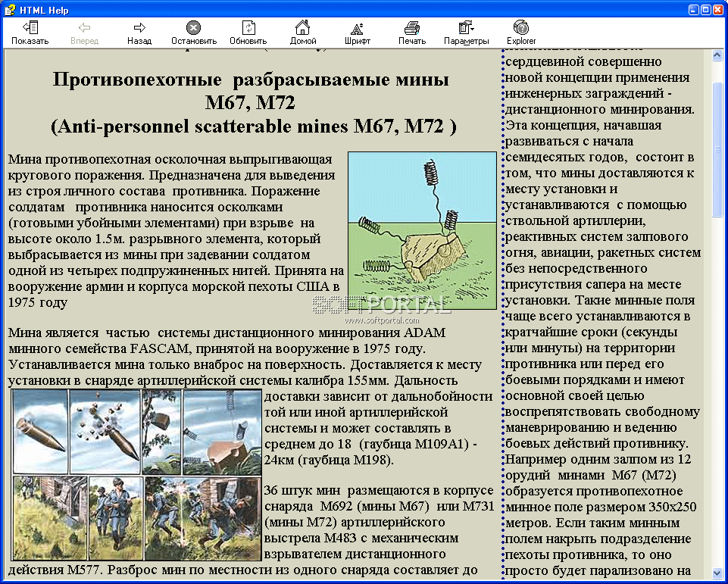Open the Параметры options menu
The image size is (728, 584).
coord(466,33)
